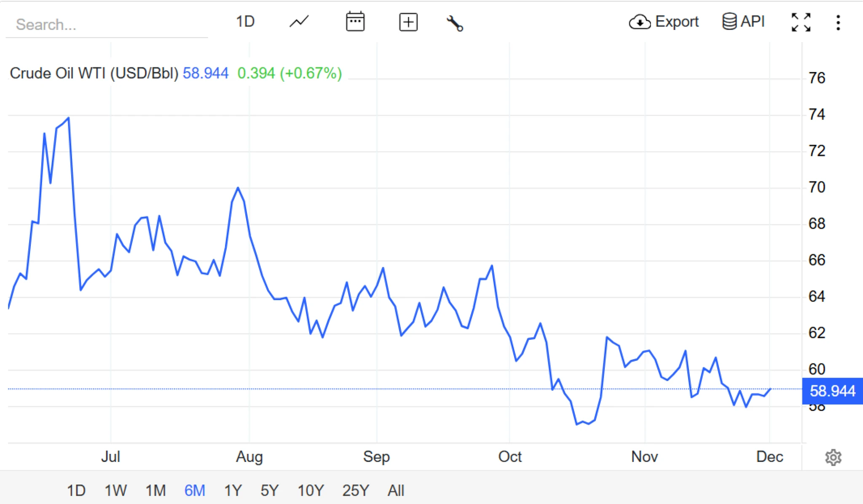
Task: Open the API database button
Action: [x=743, y=21]
